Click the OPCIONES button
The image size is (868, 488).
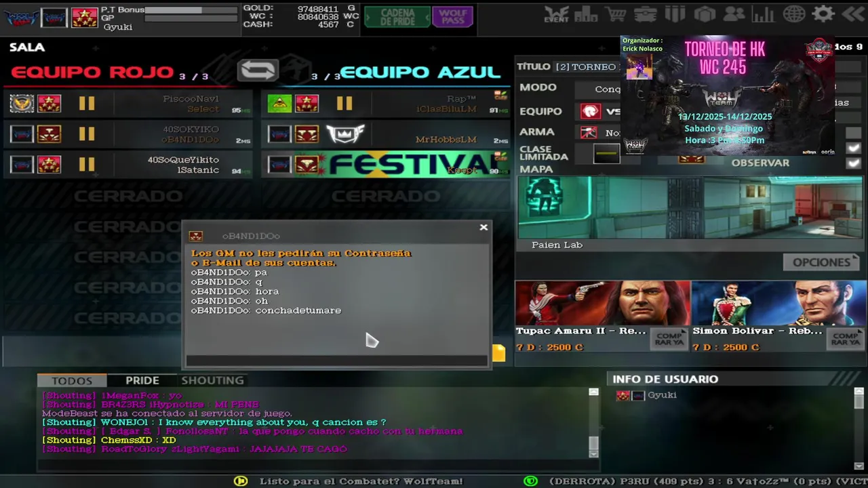(x=821, y=262)
